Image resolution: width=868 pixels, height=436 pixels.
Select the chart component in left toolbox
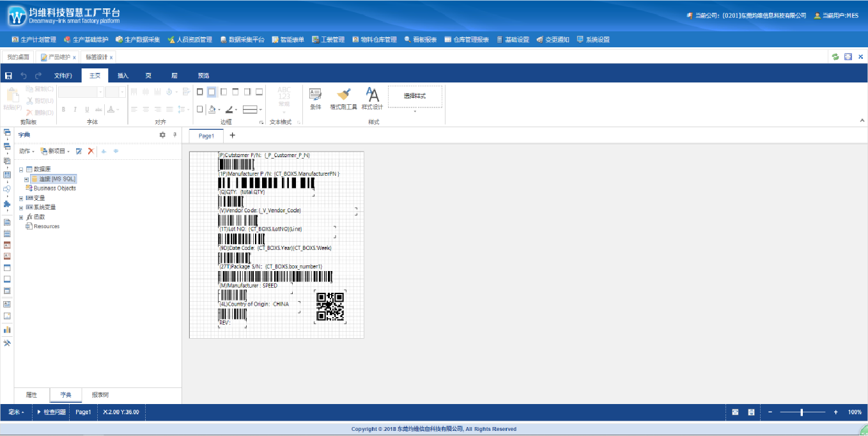[x=7, y=329]
